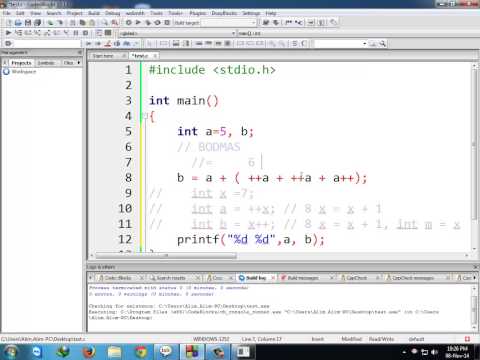Click the Save all files icon
This screenshot has height=360, width=480.
tap(38, 23)
